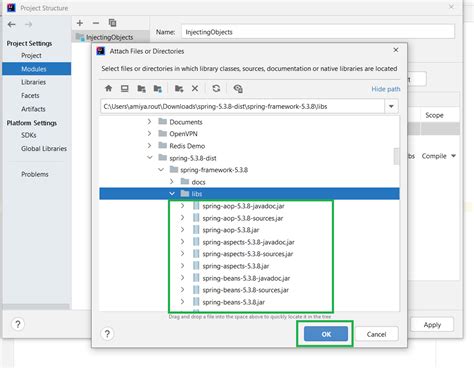The height and width of the screenshot is (368, 474).
Task: Select Modules in Project Settings
Action: pos(36,69)
